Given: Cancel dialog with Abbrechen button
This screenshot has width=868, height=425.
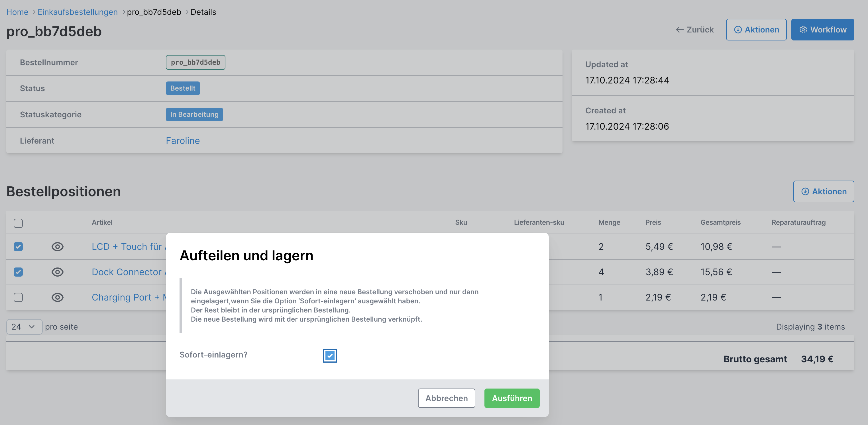Looking at the screenshot, I should (446, 398).
